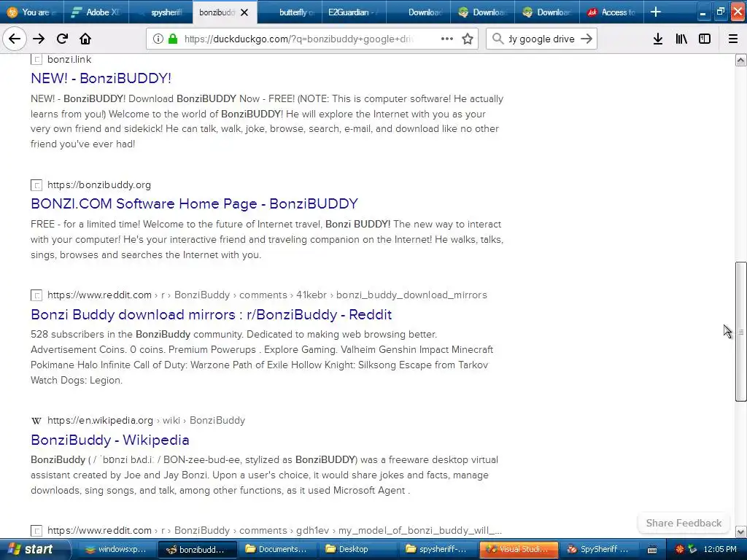Click the bonzi.link result domain text
Viewport: 747px width, 560px height.
pos(69,60)
